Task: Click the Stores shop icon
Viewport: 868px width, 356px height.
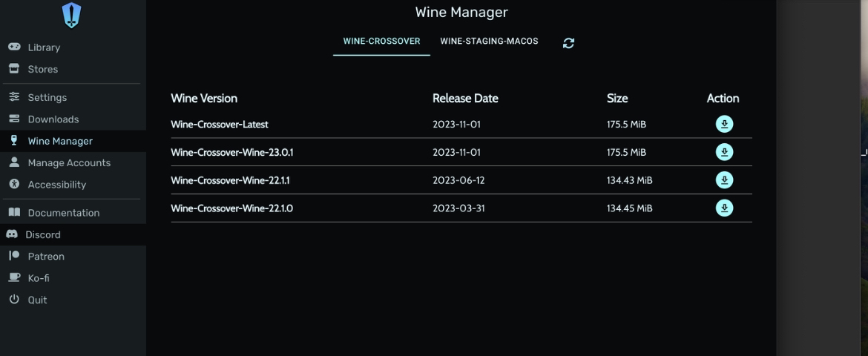Action: point(14,69)
